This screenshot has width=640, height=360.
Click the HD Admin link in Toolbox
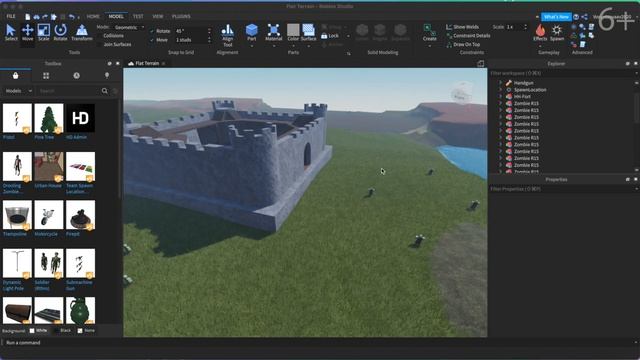[x=76, y=137]
